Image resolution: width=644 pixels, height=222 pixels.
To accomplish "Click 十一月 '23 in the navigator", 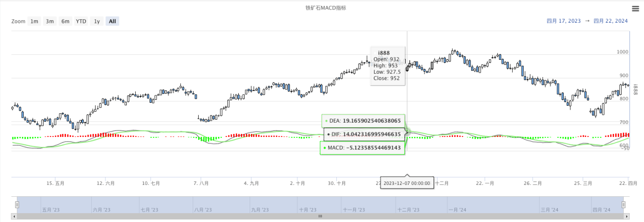I will click(354, 210).
